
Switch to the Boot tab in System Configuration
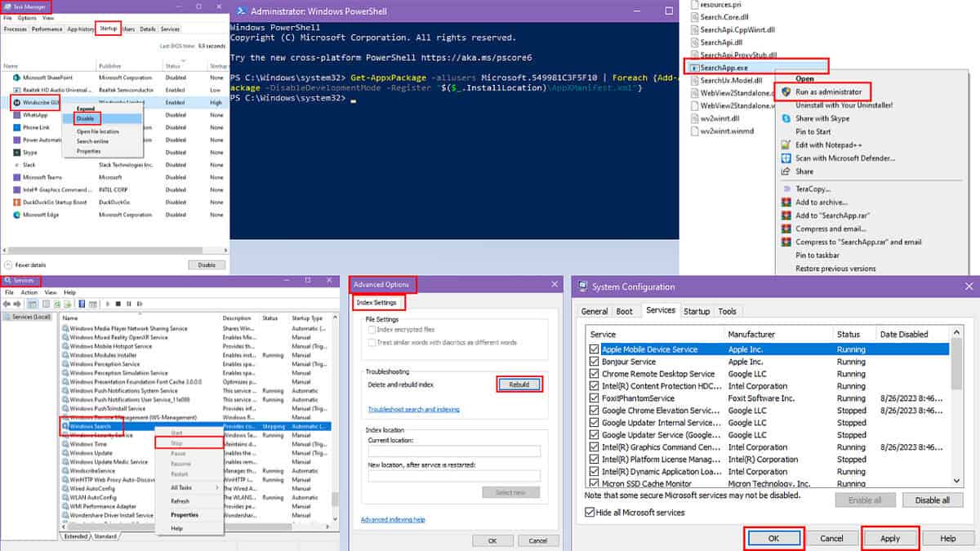(x=623, y=311)
